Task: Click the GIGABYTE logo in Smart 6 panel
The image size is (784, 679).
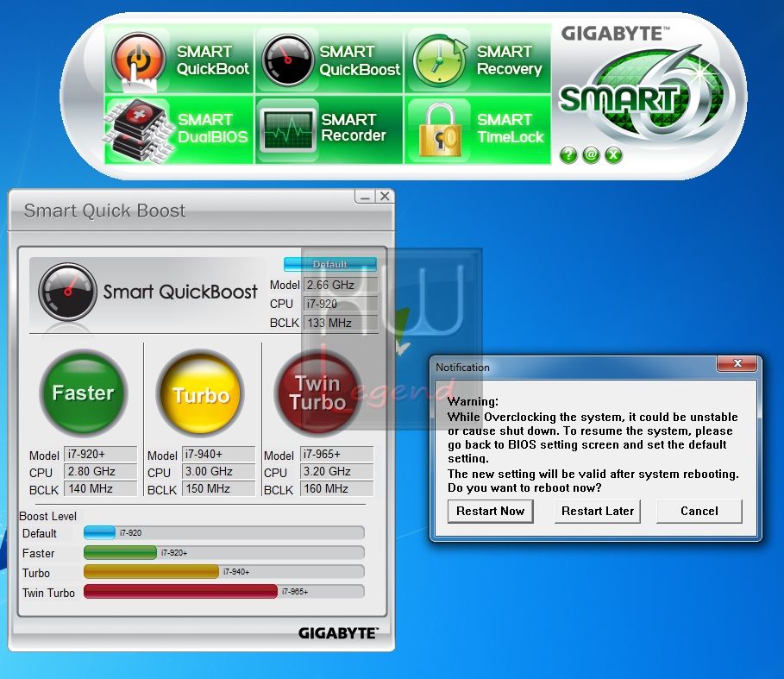Action: (x=615, y=34)
